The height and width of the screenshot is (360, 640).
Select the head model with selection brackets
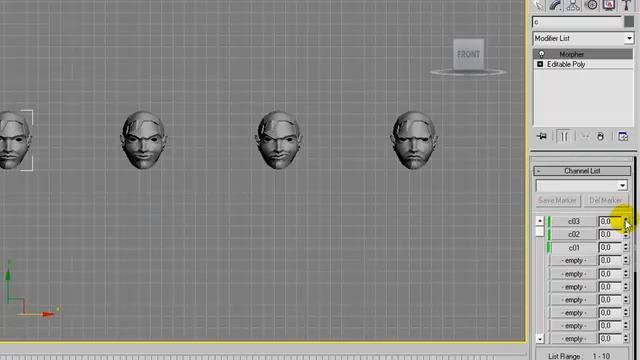pos(15,140)
